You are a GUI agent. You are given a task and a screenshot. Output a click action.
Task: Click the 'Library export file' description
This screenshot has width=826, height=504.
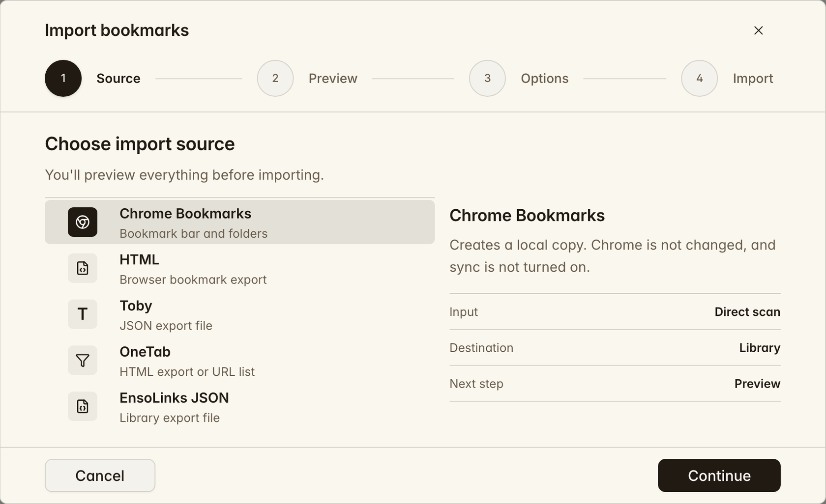coord(170,418)
